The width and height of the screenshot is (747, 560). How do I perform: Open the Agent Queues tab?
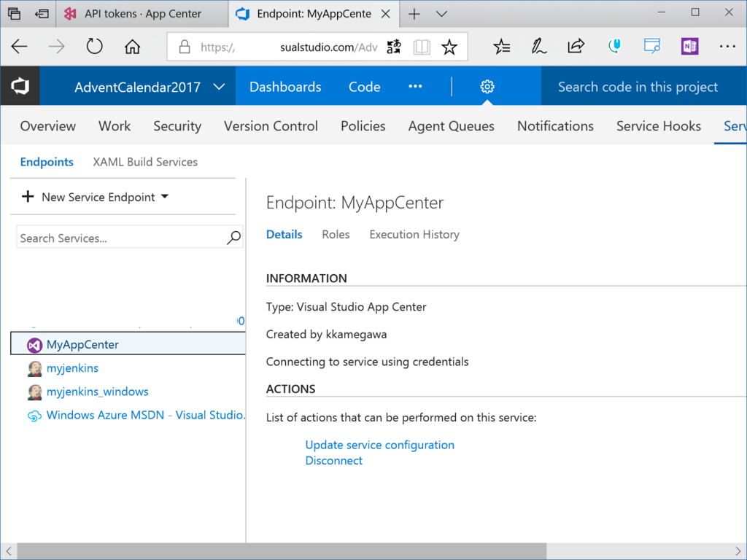(x=451, y=126)
